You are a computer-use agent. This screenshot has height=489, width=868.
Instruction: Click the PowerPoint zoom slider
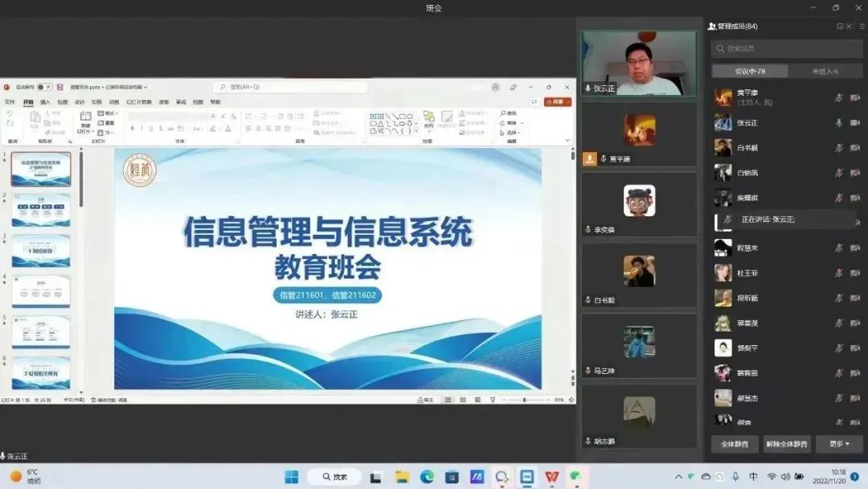(524, 400)
